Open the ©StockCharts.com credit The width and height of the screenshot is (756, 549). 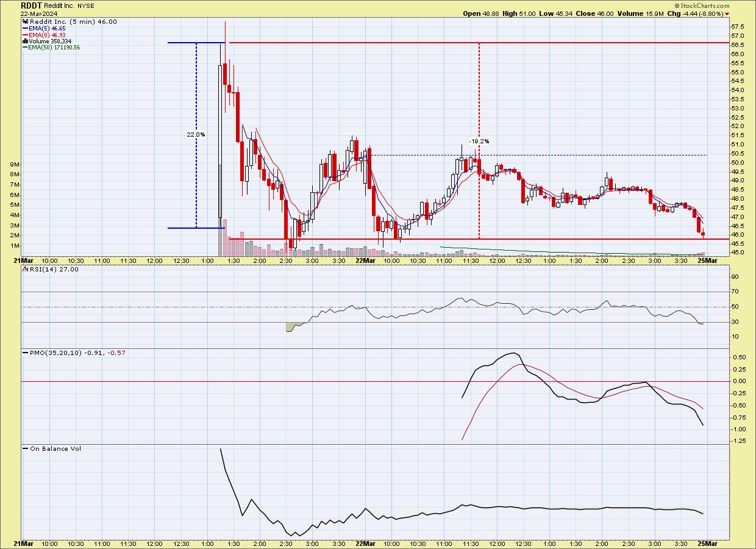pos(702,5)
